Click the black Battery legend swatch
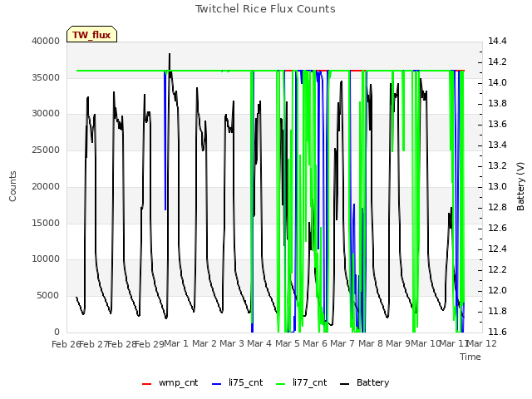532x399 pixels. pos(344,384)
